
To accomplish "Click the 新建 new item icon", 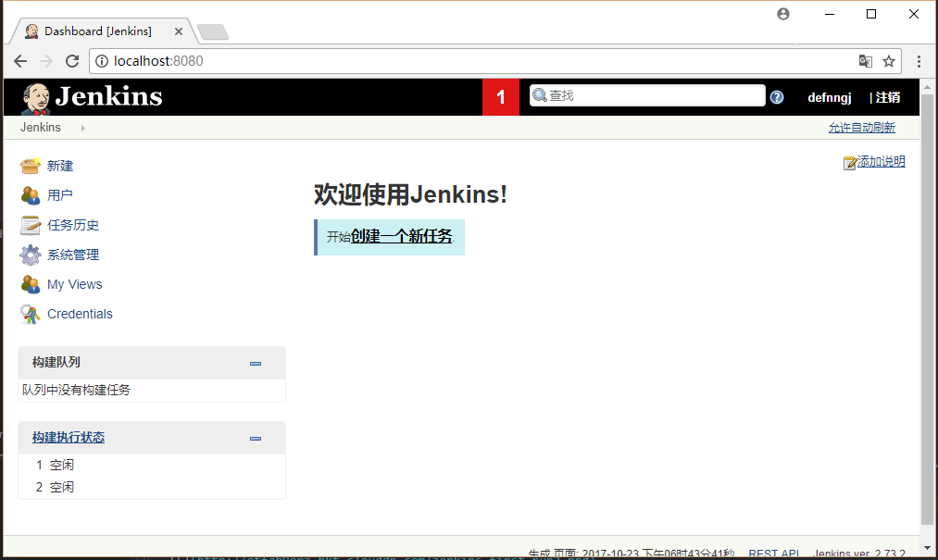I will click(x=30, y=166).
